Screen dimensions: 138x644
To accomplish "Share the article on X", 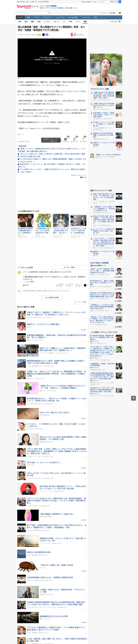I will 44,35.
